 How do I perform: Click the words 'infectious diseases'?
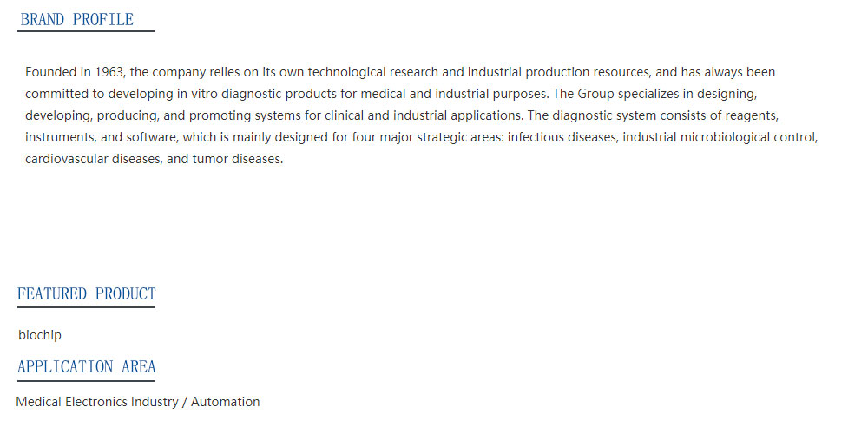562,137
